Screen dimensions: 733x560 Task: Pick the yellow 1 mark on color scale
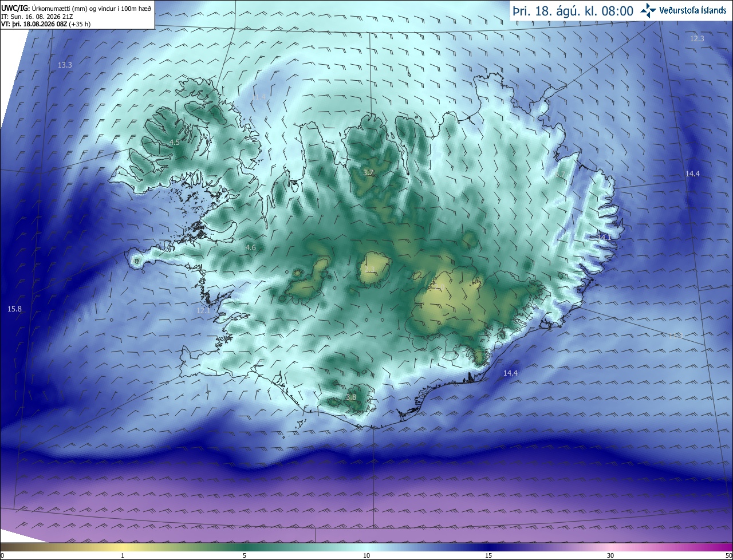click(x=123, y=555)
